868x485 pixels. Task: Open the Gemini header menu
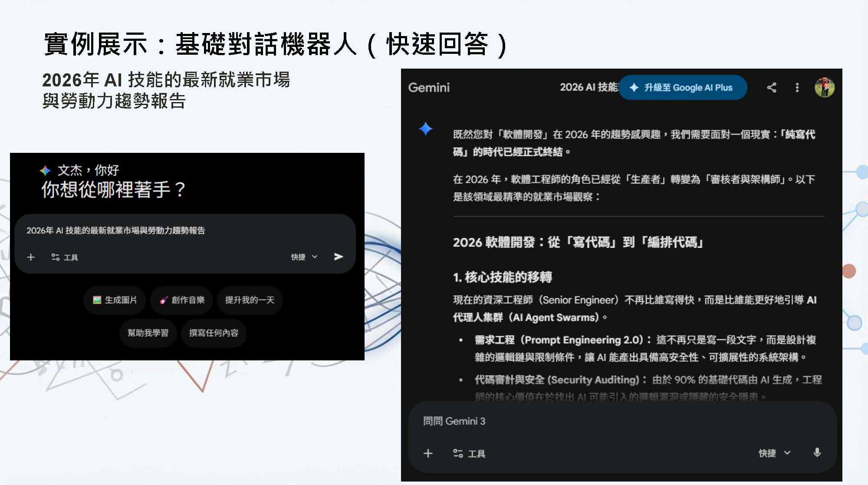(x=429, y=87)
